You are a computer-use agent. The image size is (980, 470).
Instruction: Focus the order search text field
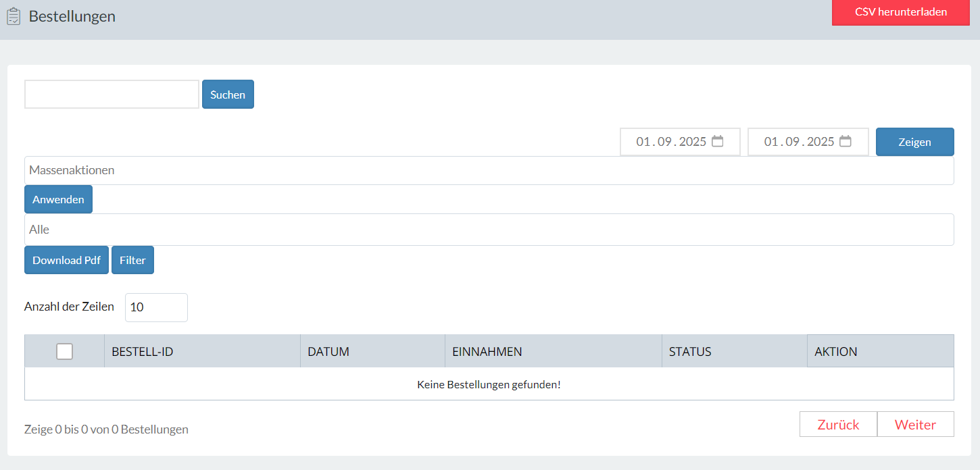click(x=112, y=95)
